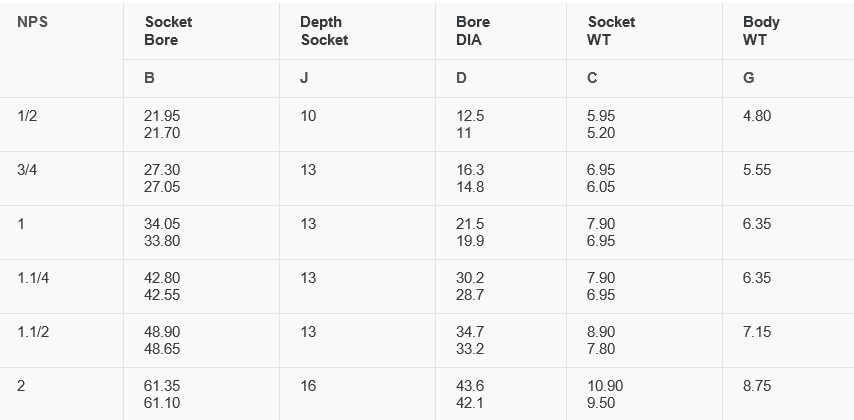Select the 8.75 Body WT value
Screen dimensions: 854x420
click(x=757, y=386)
